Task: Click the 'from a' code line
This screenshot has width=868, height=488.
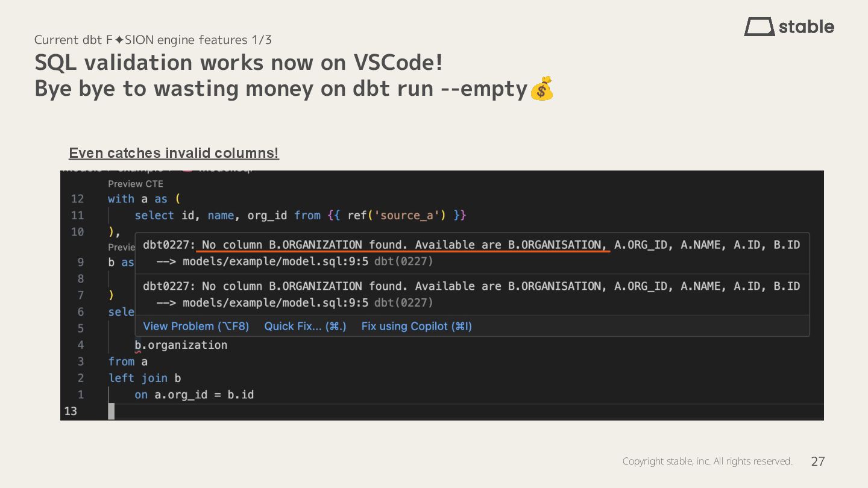Action: click(x=128, y=361)
